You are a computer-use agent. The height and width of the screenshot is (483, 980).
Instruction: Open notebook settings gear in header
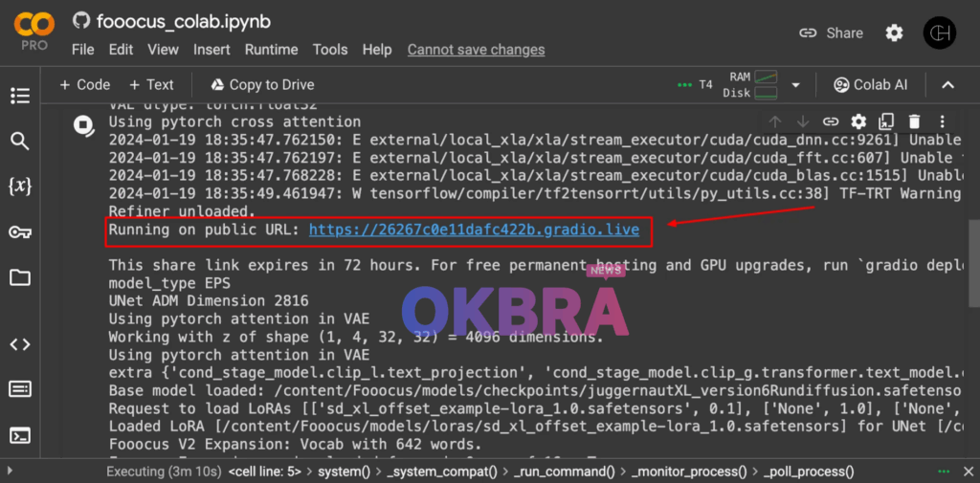(895, 33)
